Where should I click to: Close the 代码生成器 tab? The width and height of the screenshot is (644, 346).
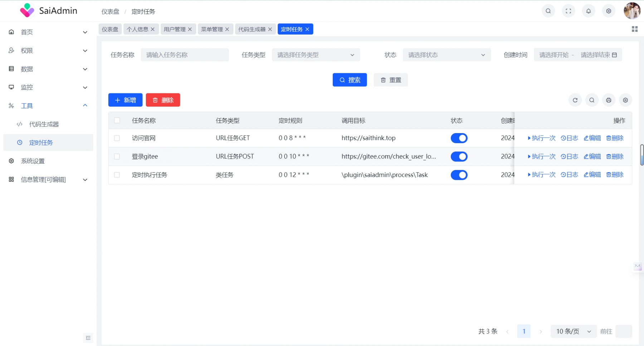pos(270,29)
